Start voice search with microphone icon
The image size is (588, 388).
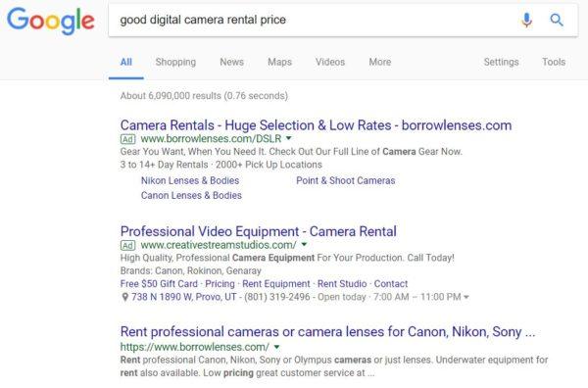pos(527,20)
